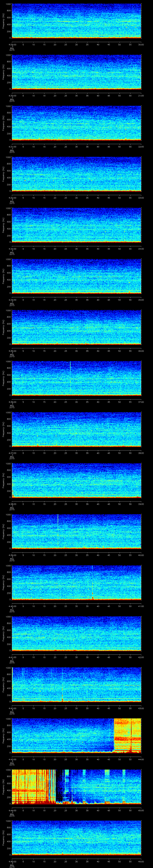The image size is (153, 868).
Task: Click the 4:38:00 start time label
Action: (x=12, y=504)
